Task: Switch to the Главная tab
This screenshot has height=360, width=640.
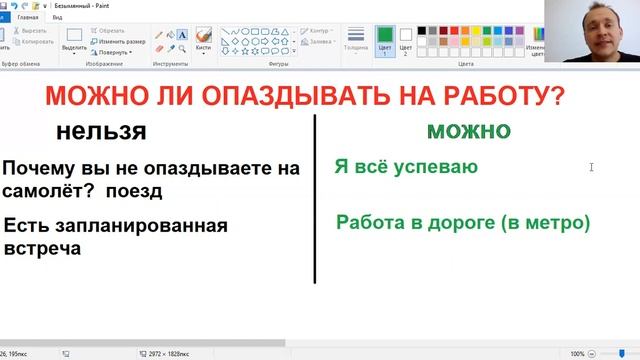Action: (x=28, y=18)
